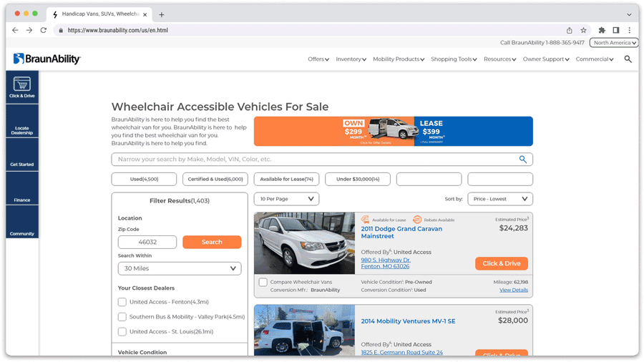Go back with browser back arrow

(15, 30)
